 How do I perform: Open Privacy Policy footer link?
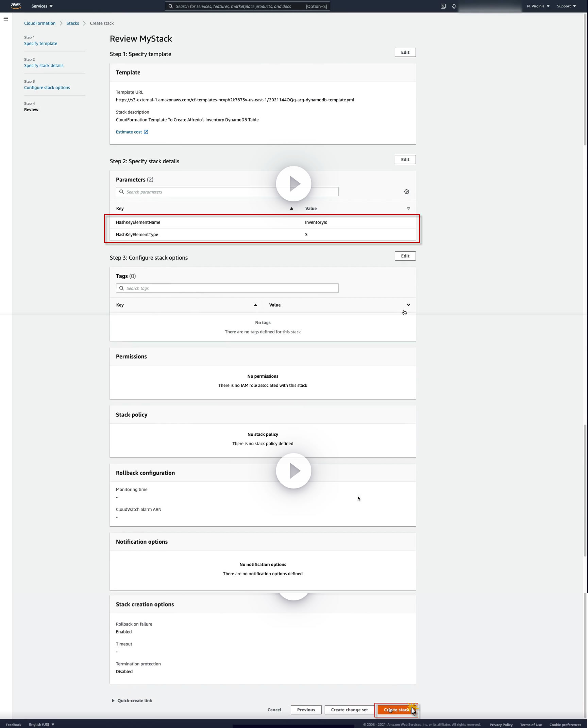pyautogui.click(x=501, y=725)
